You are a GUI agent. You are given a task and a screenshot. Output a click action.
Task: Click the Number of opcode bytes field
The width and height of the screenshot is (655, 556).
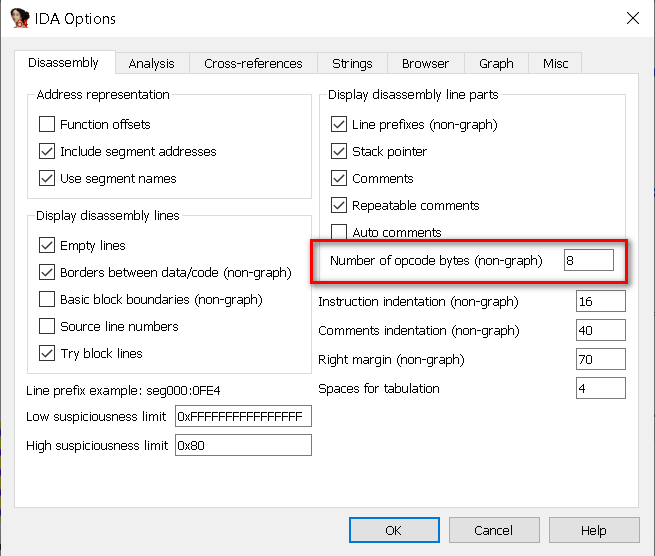[588, 261]
